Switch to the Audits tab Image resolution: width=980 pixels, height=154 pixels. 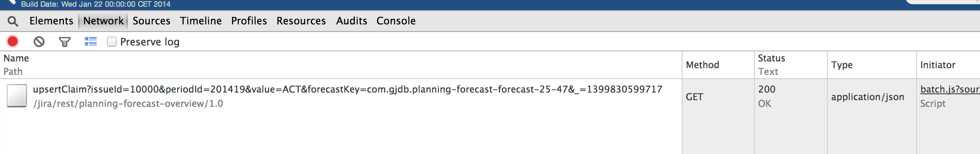(351, 21)
